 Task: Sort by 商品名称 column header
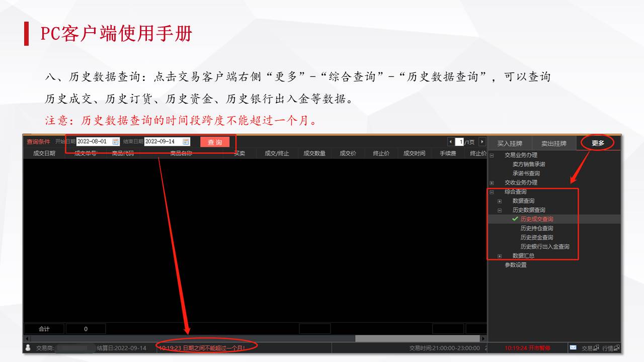point(181,153)
